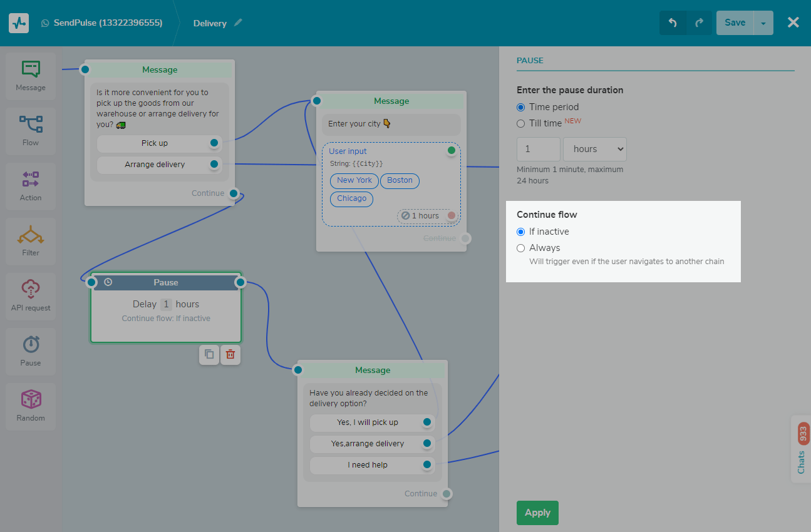Open the hours unit dropdown
The width and height of the screenshot is (811, 532).
pos(594,149)
